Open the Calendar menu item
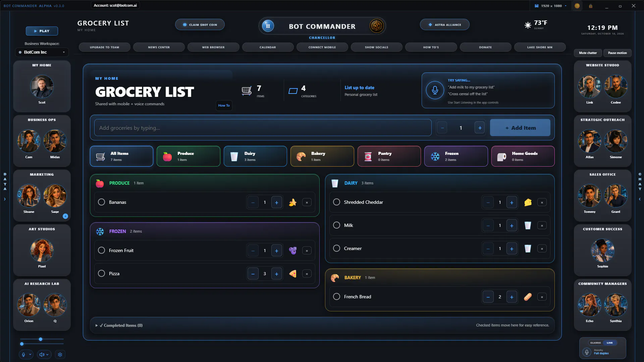The image size is (644, 362). pyautogui.click(x=268, y=47)
